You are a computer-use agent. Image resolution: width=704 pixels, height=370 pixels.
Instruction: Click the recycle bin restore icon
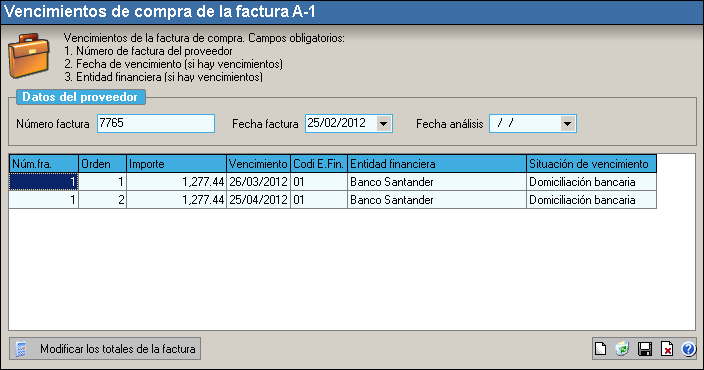click(x=622, y=349)
